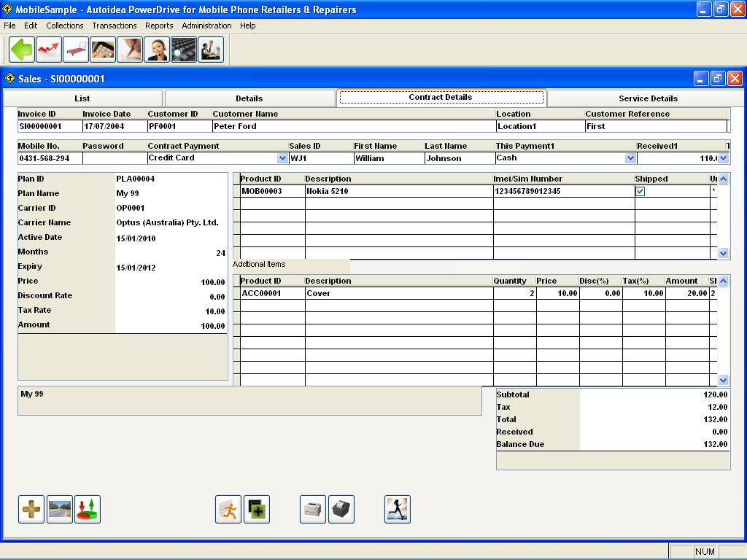Open the Reports menu
The width and height of the screenshot is (747, 560).
point(159,26)
